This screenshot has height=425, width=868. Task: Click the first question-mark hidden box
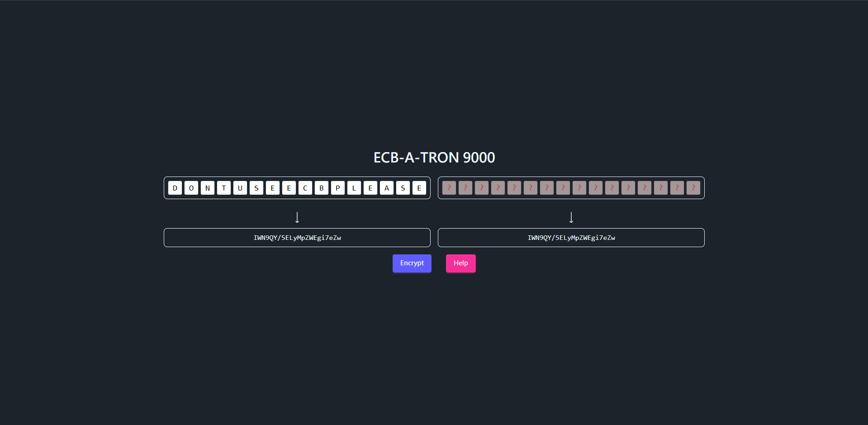pyautogui.click(x=449, y=188)
